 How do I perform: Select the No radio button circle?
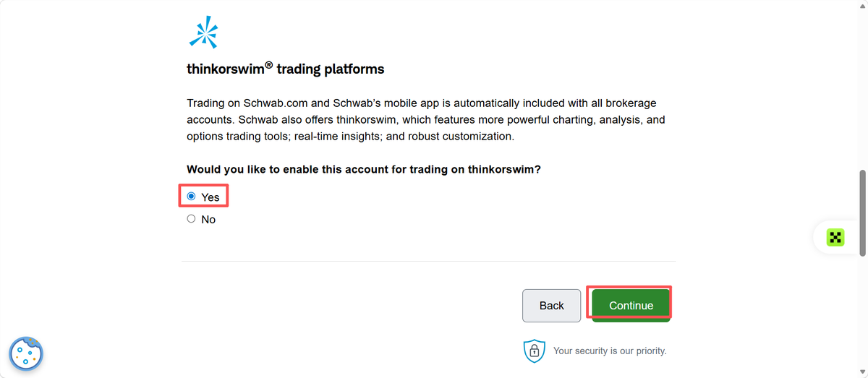point(191,219)
